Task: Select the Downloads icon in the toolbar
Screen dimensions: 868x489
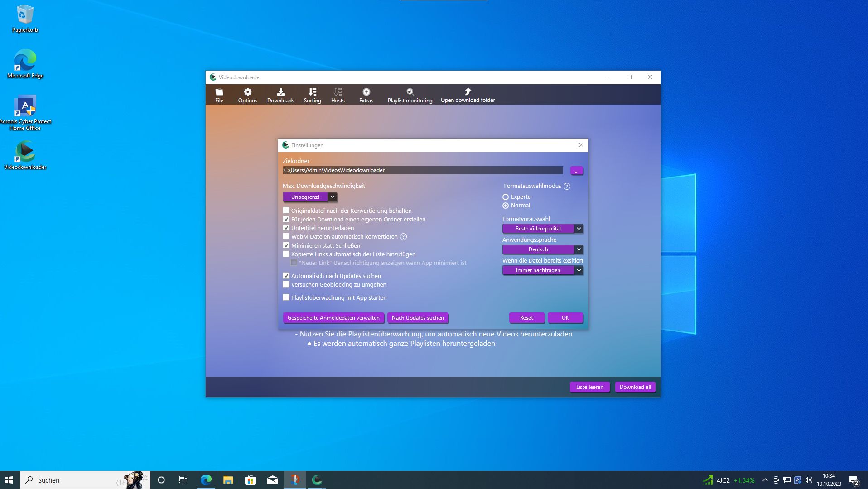Action: (x=280, y=95)
